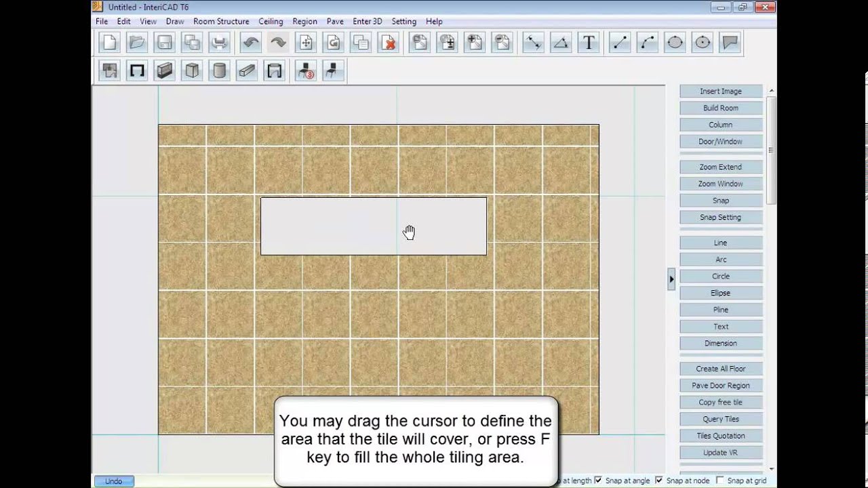Open the Setting menu
868x488 pixels.
[404, 22]
